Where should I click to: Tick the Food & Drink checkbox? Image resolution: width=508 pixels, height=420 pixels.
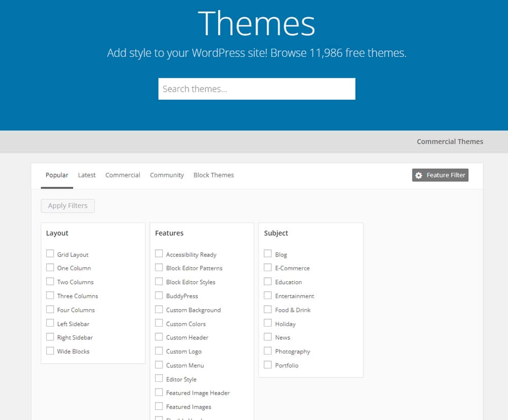coord(268,309)
